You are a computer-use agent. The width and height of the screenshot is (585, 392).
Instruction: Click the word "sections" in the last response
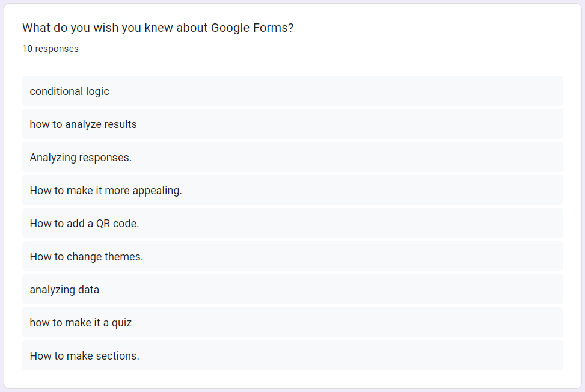click(118, 356)
